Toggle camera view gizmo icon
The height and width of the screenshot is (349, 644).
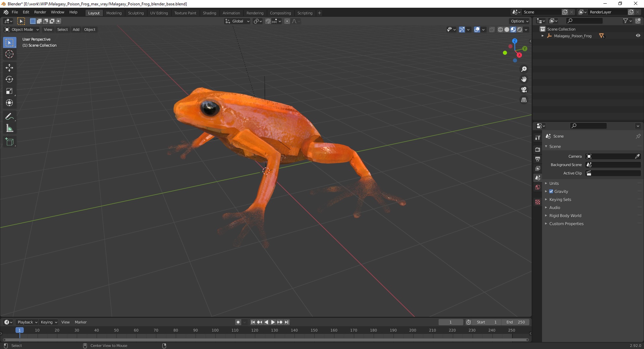click(524, 90)
